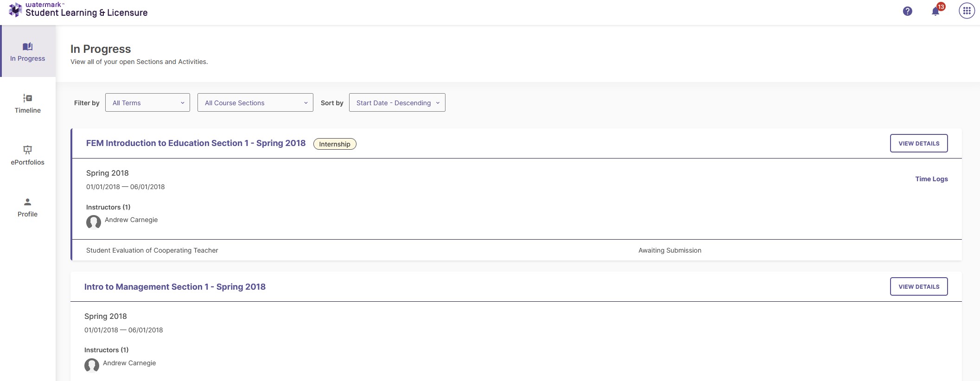
Task: Switch to the In Progress tab label
Action: pyautogui.click(x=28, y=58)
